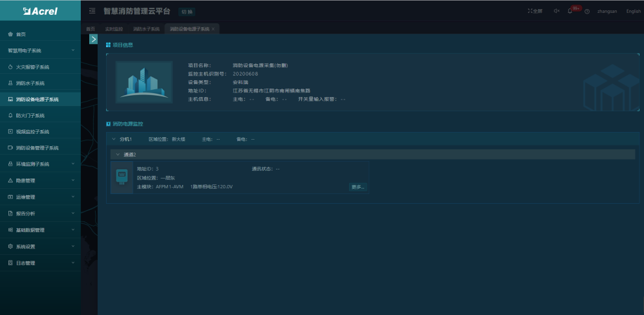Collapse the 分机1 section chevron
The image size is (644, 315).
(114, 139)
